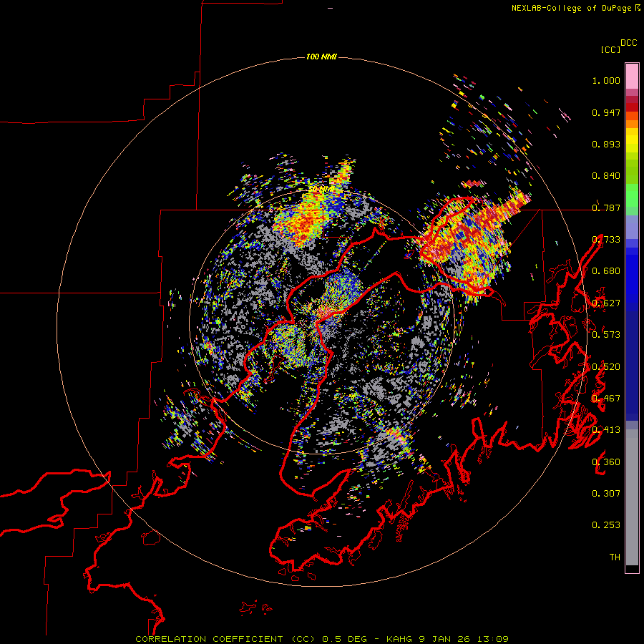Pick the pink top segment of the color bar

click(x=632, y=76)
